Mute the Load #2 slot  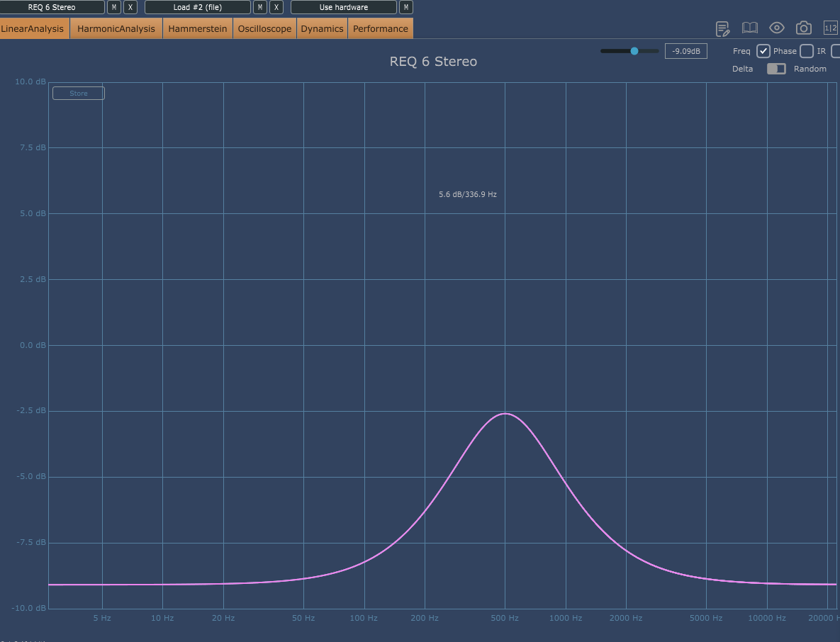[260, 7]
